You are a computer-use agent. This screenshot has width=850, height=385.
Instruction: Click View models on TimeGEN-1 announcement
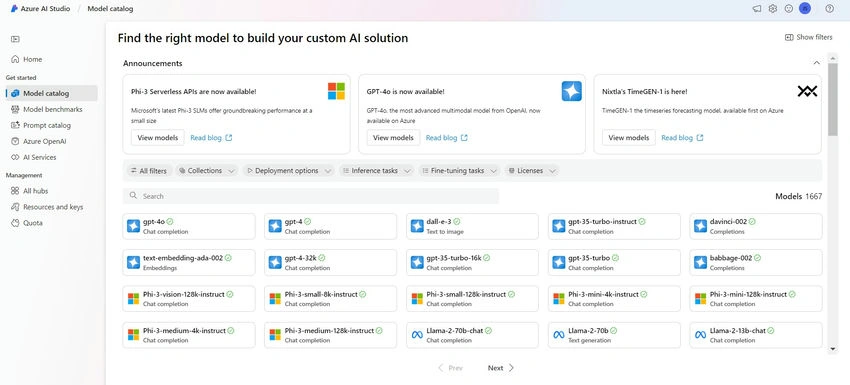[x=629, y=138]
